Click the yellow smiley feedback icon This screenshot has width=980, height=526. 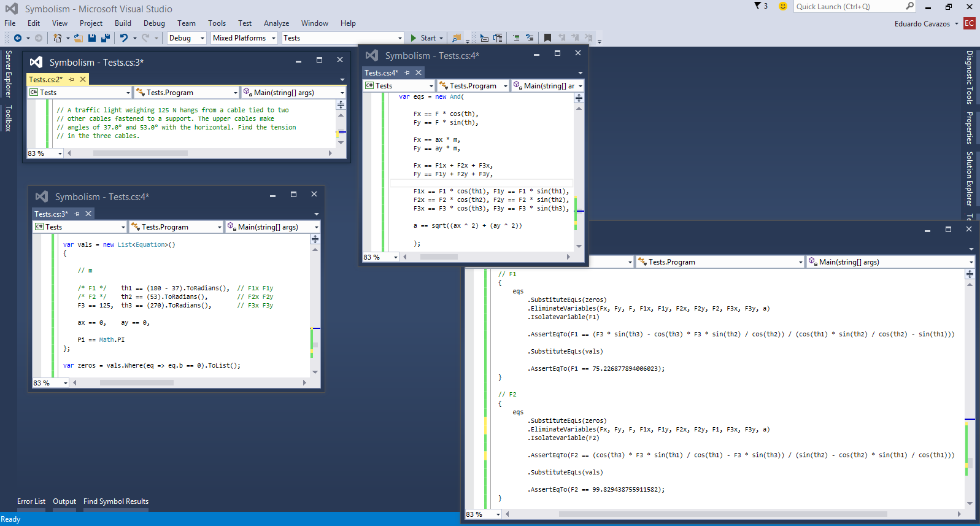(782, 6)
